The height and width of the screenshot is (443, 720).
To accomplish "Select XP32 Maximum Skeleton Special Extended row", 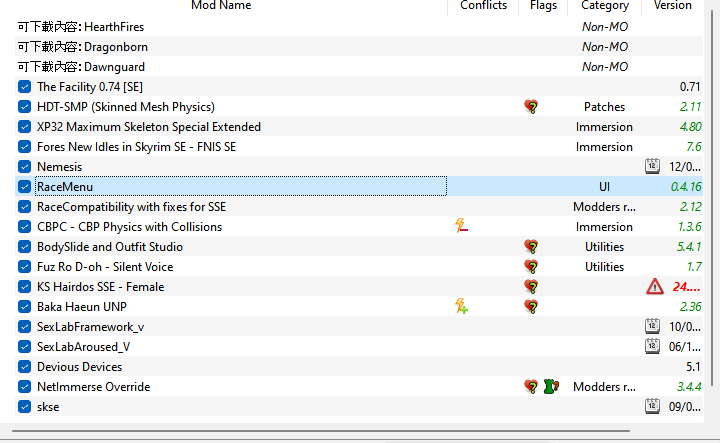I will coord(359,127).
